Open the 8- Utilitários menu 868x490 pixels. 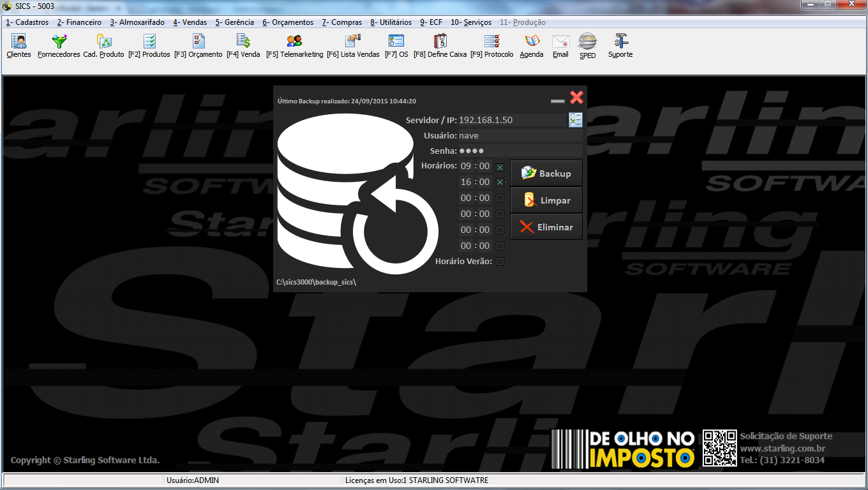click(391, 22)
